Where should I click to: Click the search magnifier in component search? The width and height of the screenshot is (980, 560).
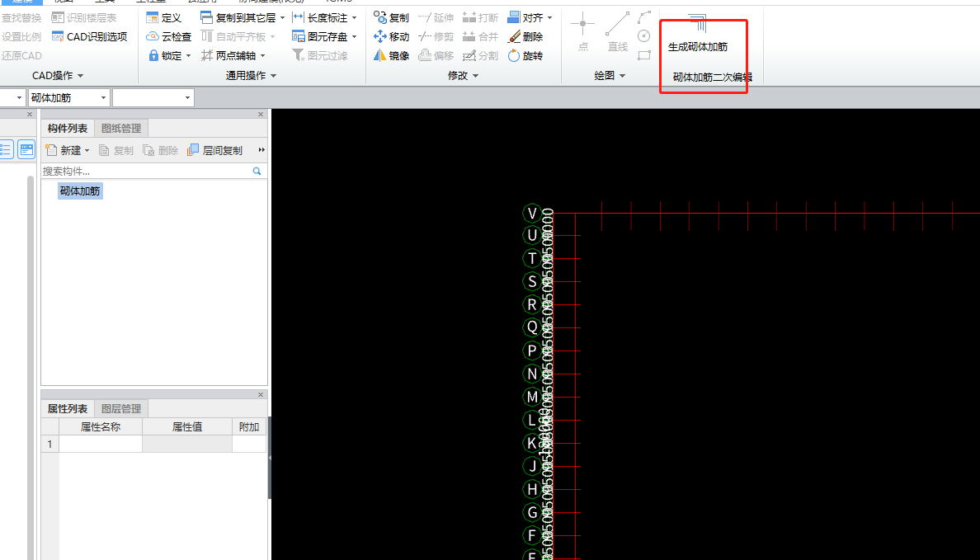coord(257,171)
